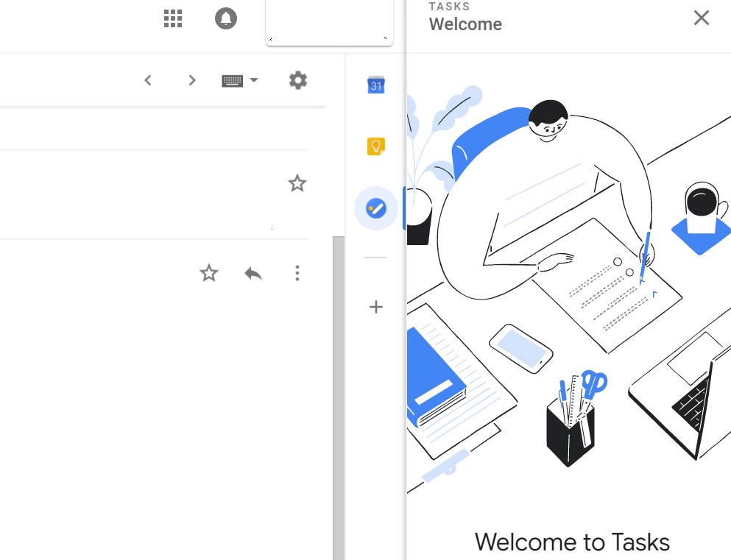Open Google Keep in the side panel

click(x=376, y=146)
